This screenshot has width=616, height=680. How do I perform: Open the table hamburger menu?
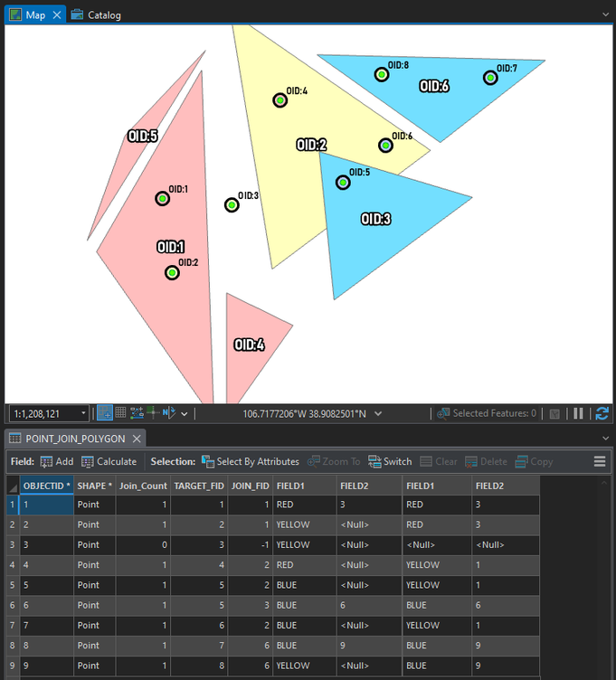(600, 461)
